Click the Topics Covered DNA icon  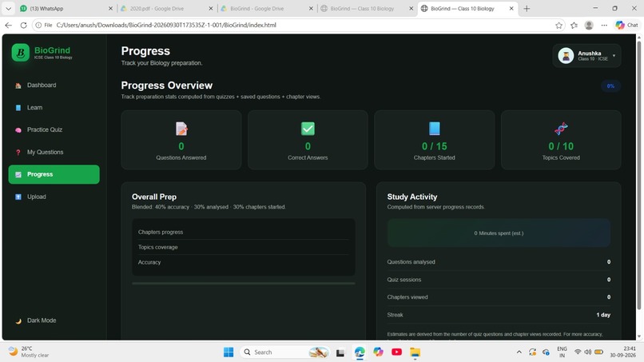[561, 129]
